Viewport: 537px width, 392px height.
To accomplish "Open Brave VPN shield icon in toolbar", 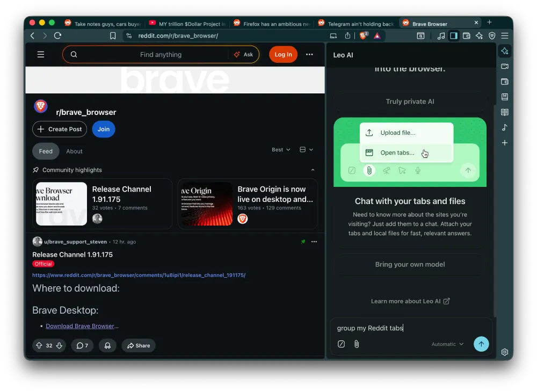I will pos(492,35).
